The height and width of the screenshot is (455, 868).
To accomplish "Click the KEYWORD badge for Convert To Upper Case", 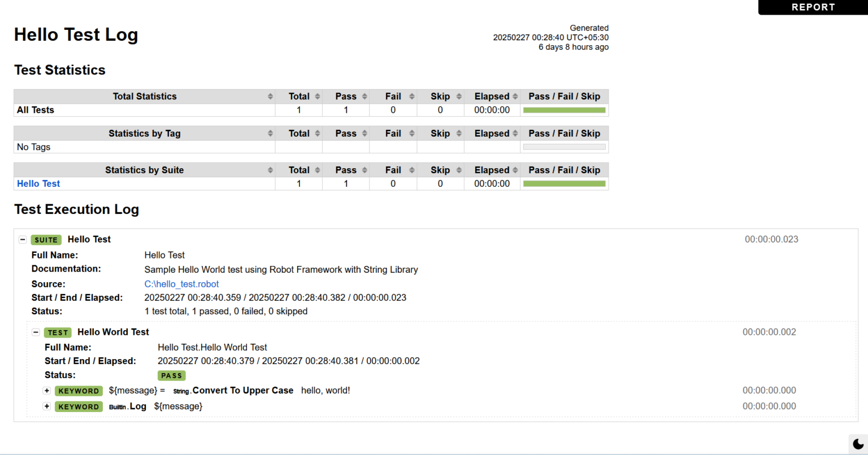I will click(79, 391).
